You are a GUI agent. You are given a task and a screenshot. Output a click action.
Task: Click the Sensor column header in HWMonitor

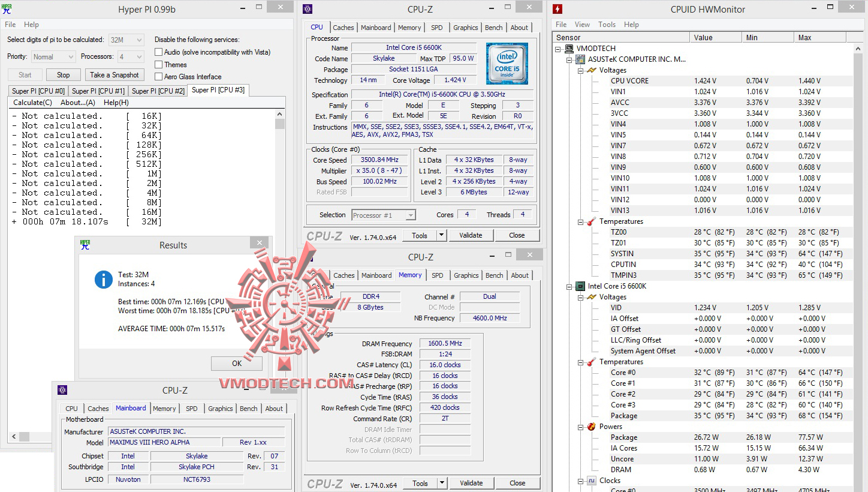click(621, 37)
